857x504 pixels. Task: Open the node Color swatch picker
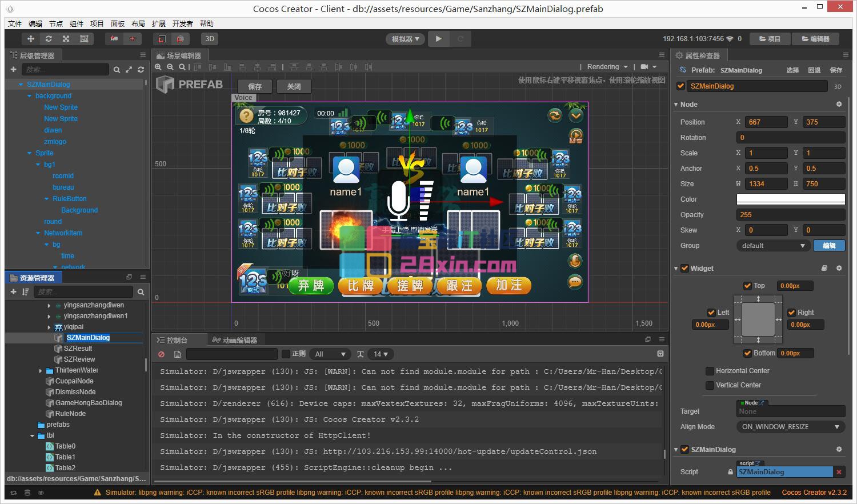[x=790, y=199]
